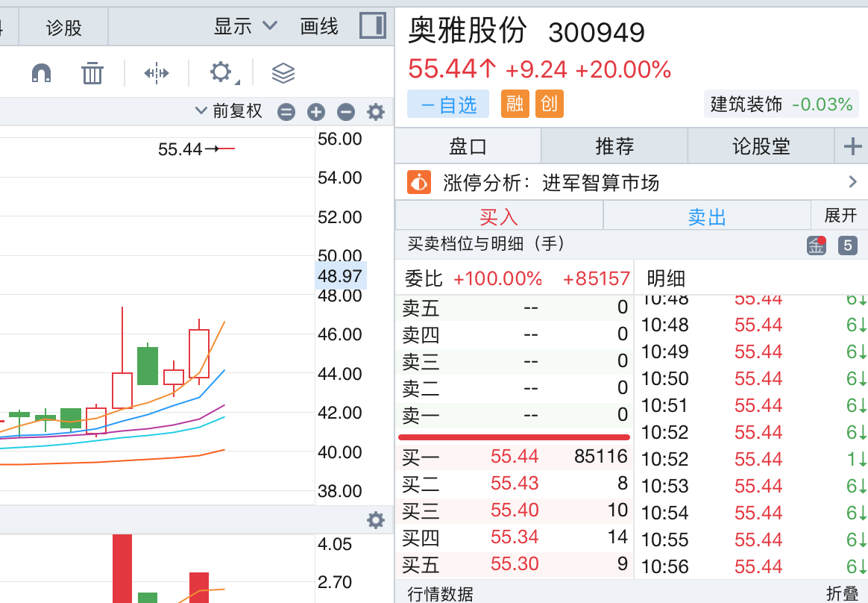
Task: Open the 显示 dropdown menu
Action: (x=245, y=26)
